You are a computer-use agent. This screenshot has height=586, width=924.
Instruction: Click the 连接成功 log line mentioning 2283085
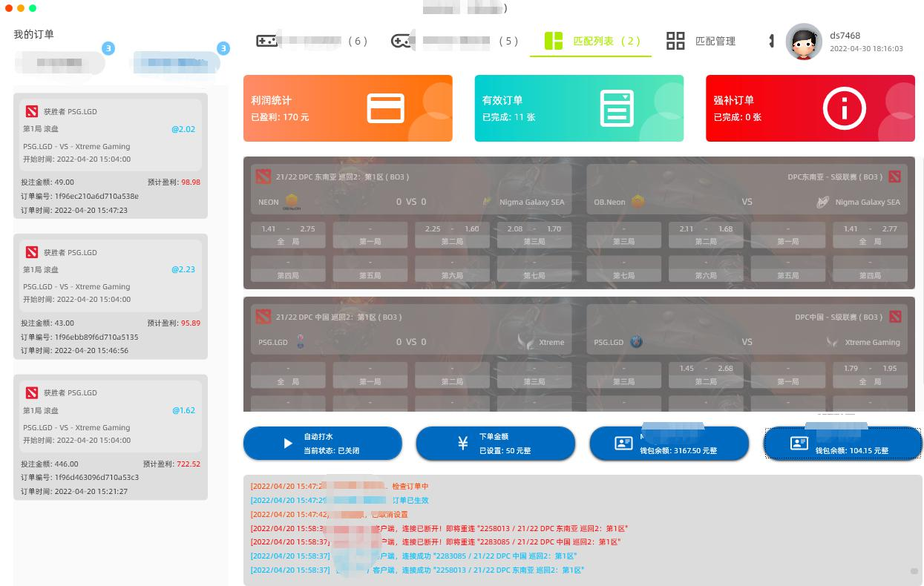(x=413, y=556)
